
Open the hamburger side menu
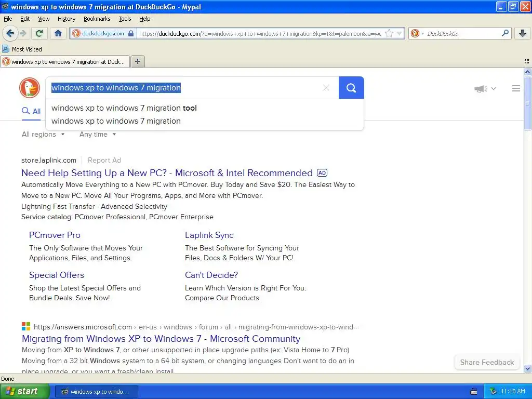pos(516,88)
